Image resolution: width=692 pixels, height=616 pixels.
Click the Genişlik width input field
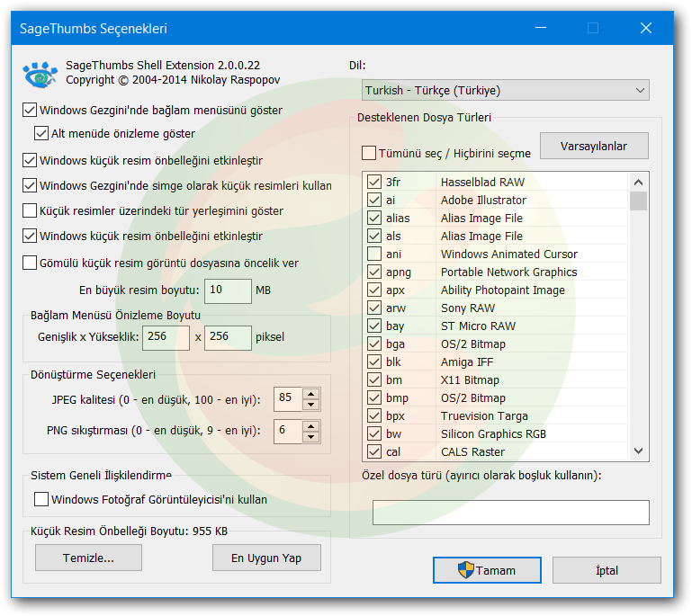point(166,338)
